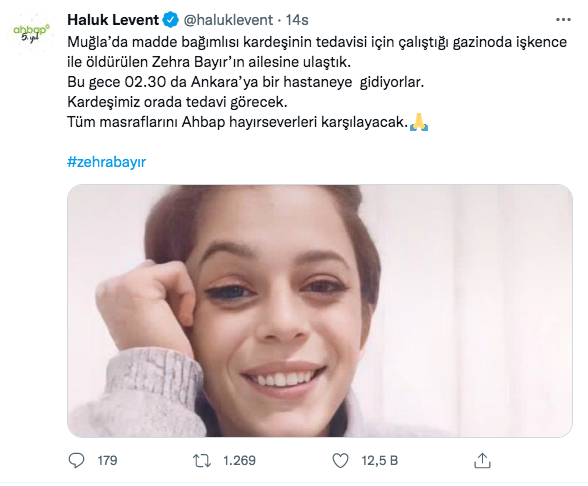This screenshot has height=486, width=588.
Task: Open the Ahbap logo profile avatar
Action: pyautogui.click(x=31, y=33)
